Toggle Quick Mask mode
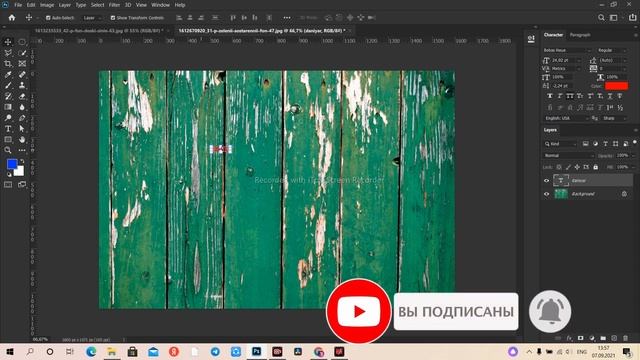This screenshot has width=640, height=360. click(8, 185)
